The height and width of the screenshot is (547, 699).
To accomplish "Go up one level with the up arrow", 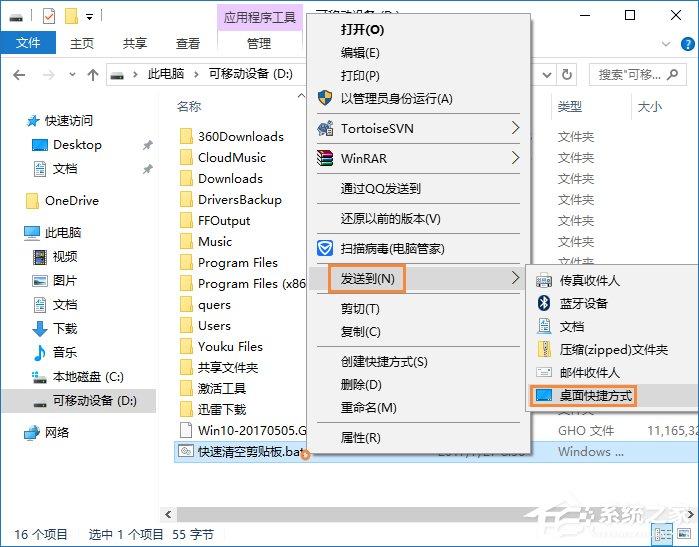I will click(x=93, y=75).
